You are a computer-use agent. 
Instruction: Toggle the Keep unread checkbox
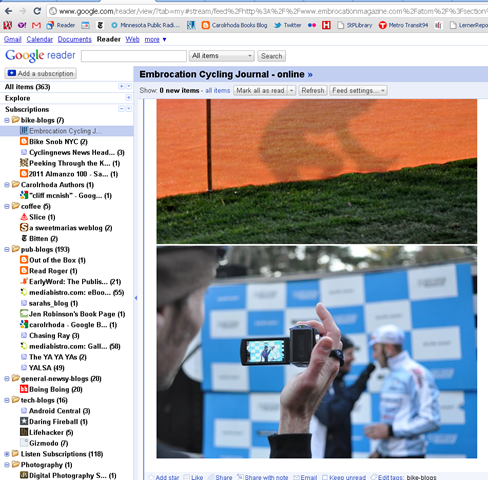(x=325, y=477)
